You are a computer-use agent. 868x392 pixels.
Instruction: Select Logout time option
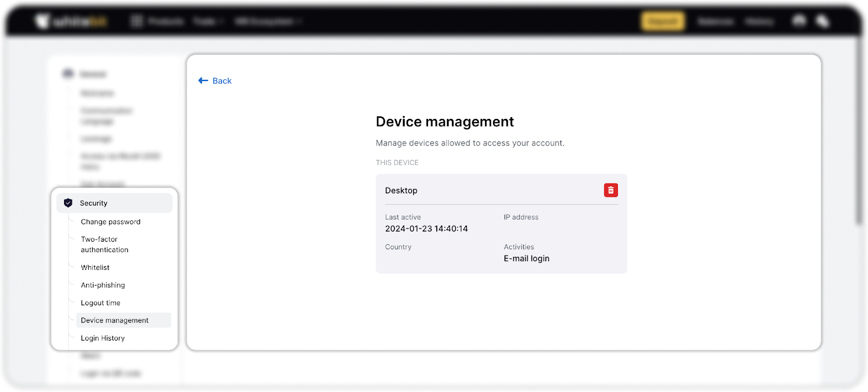[100, 303]
